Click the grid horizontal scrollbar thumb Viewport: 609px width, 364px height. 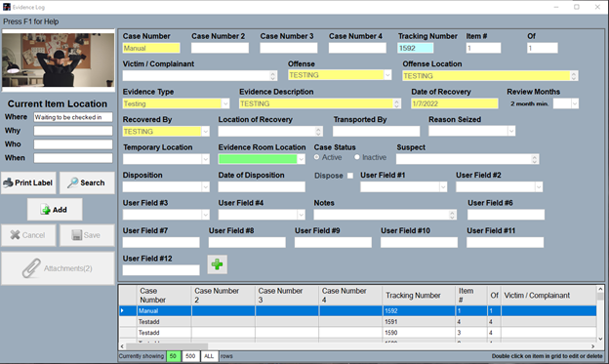(167, 346)
